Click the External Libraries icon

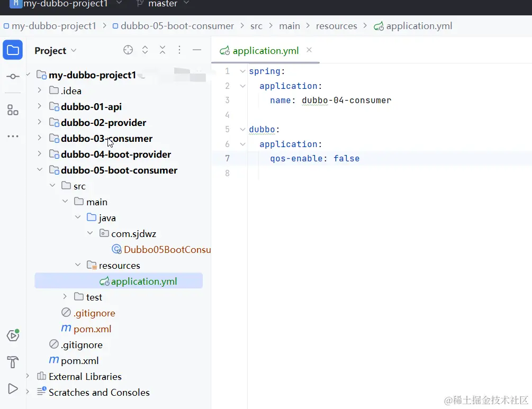tap(41, 376)
